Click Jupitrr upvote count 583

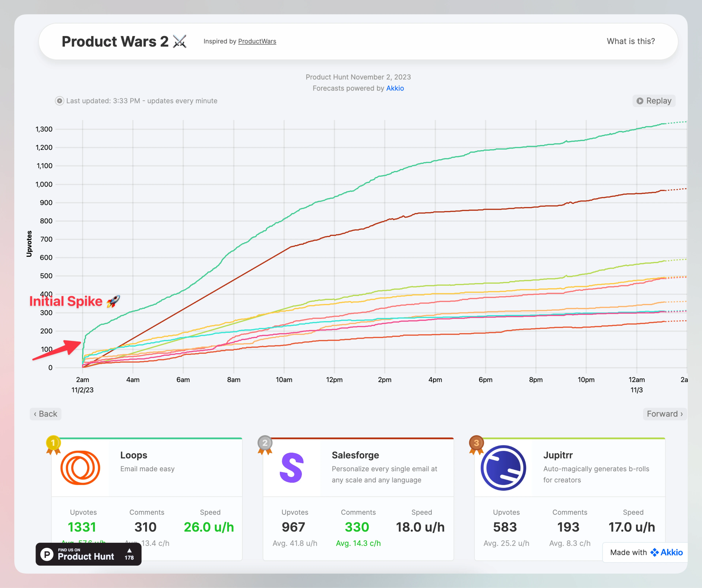[505, 527]
